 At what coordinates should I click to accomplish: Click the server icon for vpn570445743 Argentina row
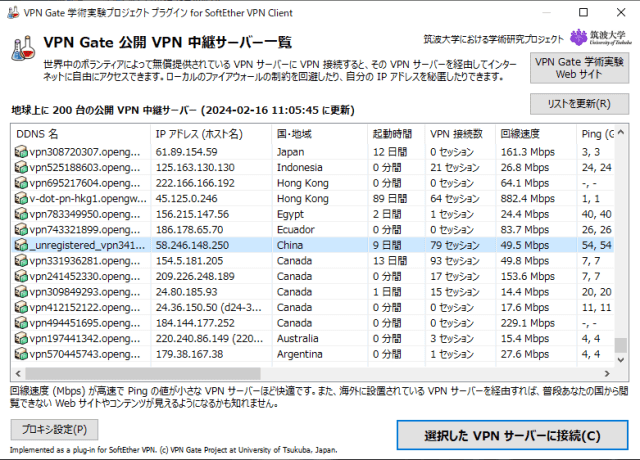click(21, 353)
